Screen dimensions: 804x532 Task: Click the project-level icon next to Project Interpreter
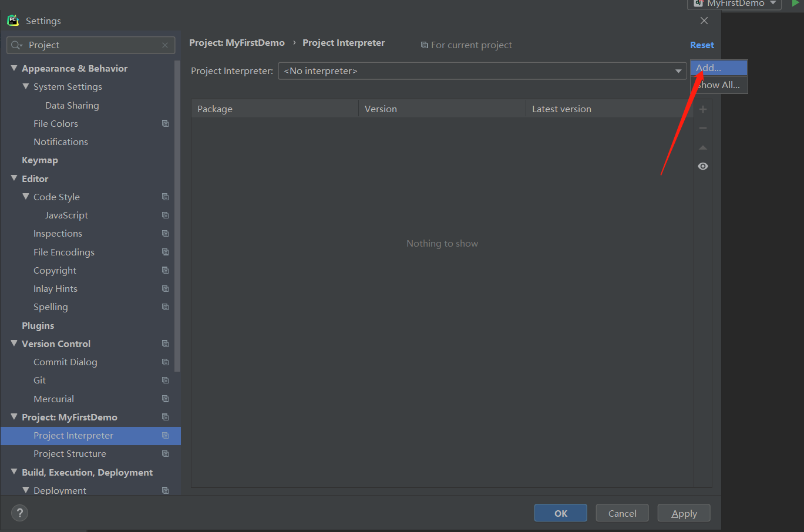click(165, 435)
